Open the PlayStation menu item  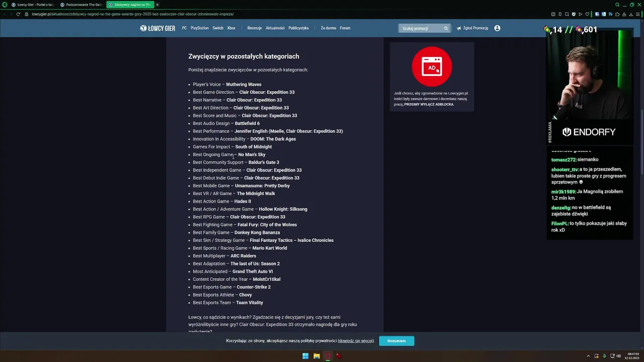[x=199, y=28]
